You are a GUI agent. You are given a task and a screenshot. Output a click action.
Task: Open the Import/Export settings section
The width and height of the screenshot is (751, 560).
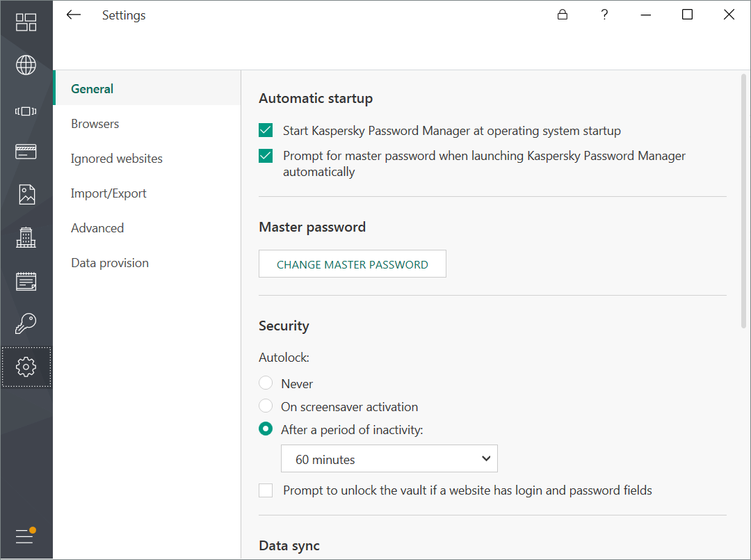pyautogui.click(x=108, y=193)
